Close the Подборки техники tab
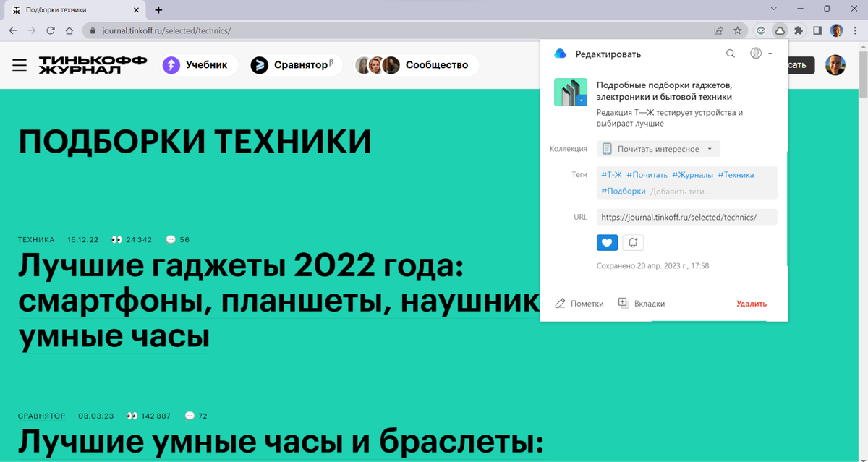 (x=137, y=10)
